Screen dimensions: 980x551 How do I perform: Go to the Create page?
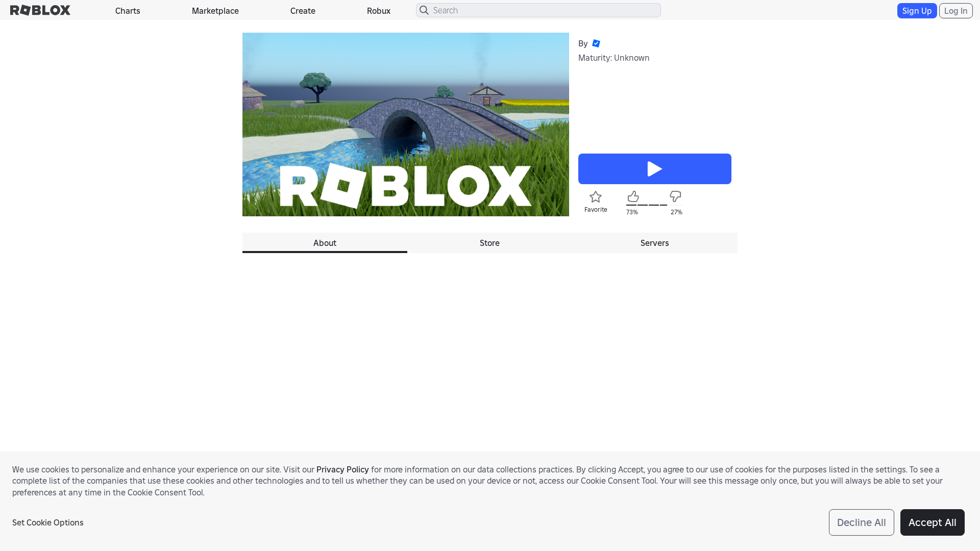[303, 11]
